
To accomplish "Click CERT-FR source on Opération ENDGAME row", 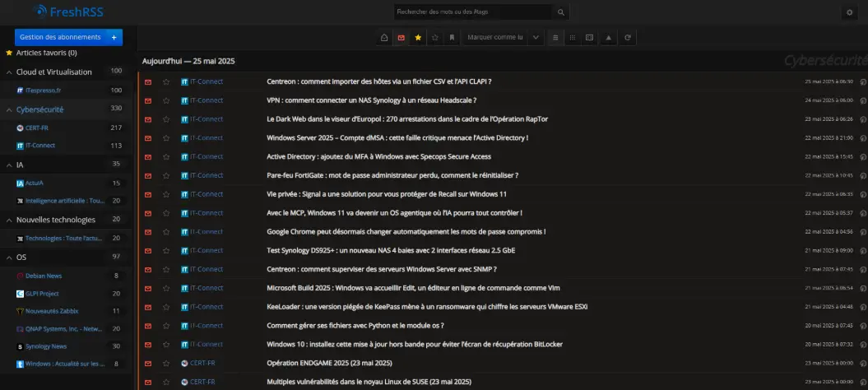I will tap(198, 364).
